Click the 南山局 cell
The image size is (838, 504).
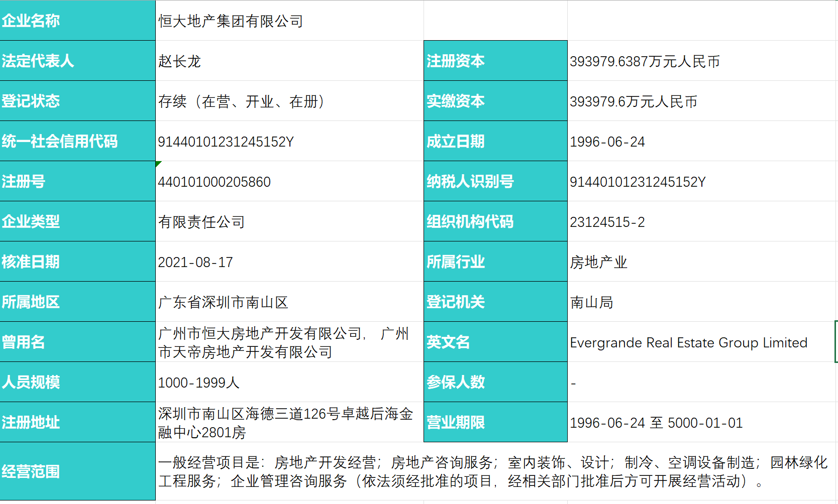tap(702, 302)
